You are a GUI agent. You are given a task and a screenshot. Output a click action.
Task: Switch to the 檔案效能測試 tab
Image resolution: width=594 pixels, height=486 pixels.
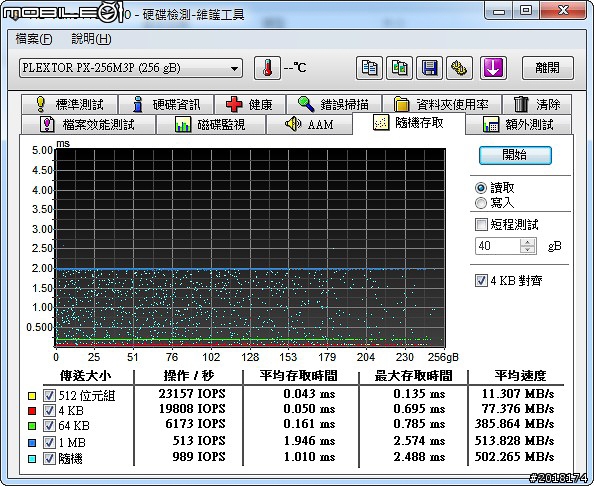tap(88, 124)
